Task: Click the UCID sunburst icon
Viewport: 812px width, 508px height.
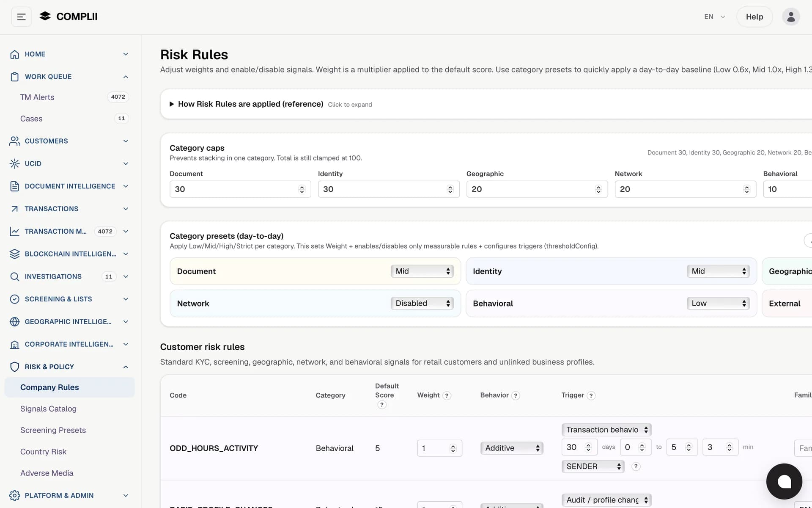Action: click(x=15, y=163)
